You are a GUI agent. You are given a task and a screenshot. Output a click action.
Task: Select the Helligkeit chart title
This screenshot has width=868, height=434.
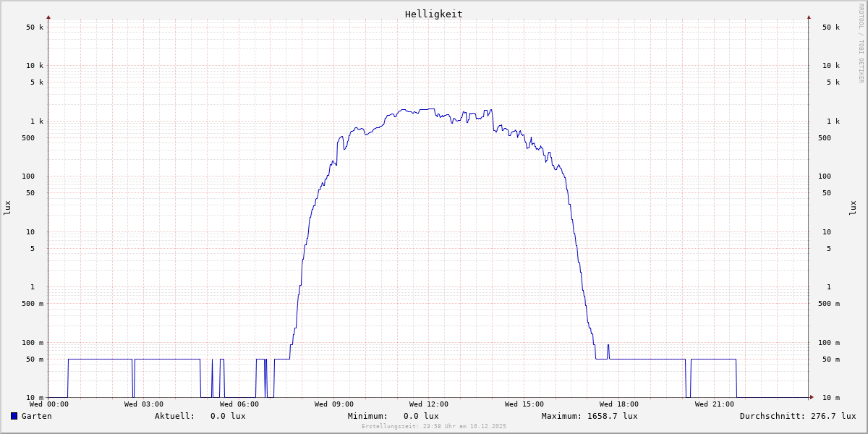433,14
